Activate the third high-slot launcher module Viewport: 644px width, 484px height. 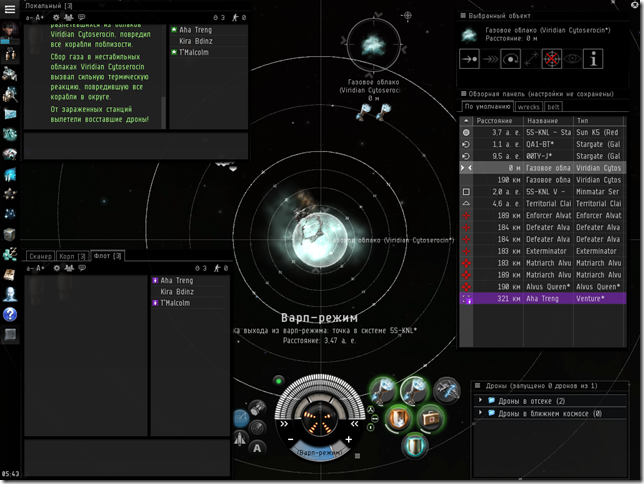click(x=446, y=390)
